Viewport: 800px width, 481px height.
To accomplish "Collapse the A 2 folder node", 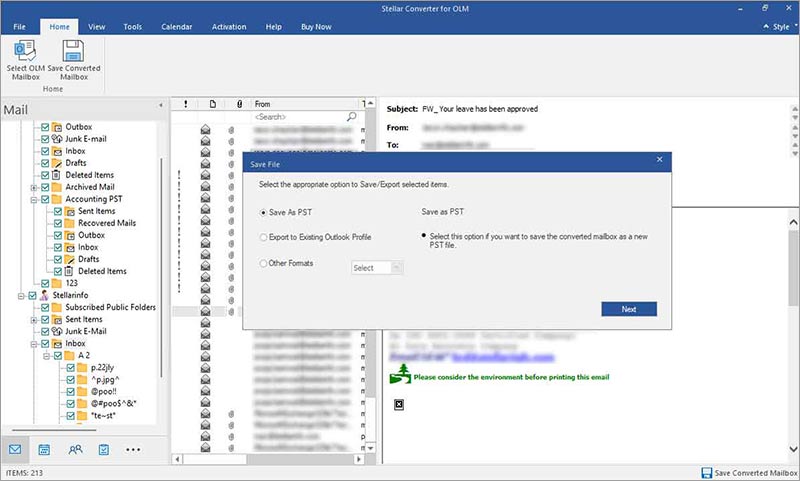I will pyautogui.click(x=46, y=356).
